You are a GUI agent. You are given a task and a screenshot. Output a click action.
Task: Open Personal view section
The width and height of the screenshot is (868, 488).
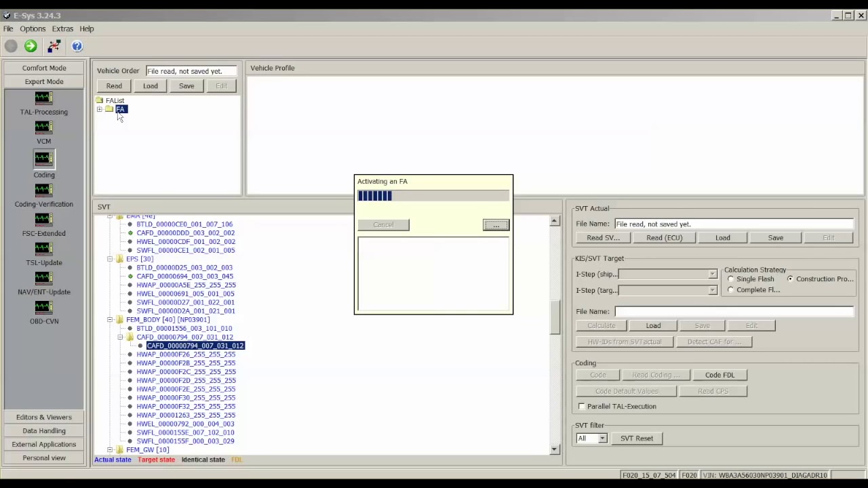pyautogui.click(x=44, y=457)
